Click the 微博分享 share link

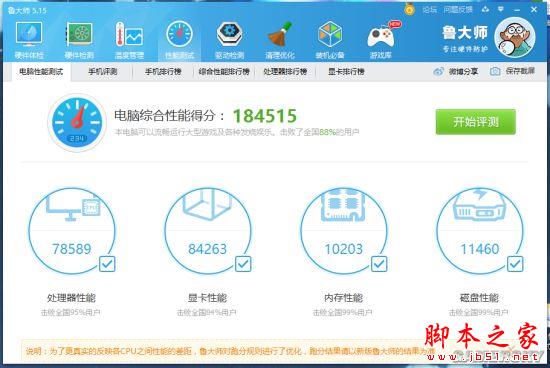[456, 71]
